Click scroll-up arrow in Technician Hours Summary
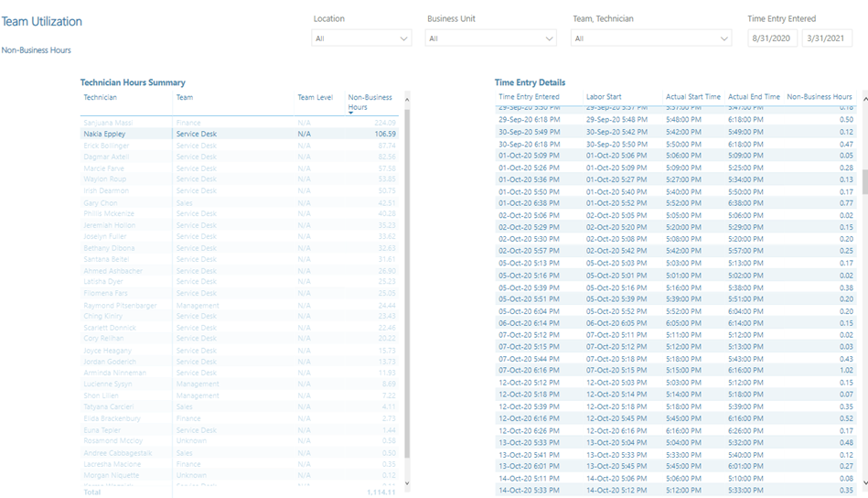 (407, 99)
